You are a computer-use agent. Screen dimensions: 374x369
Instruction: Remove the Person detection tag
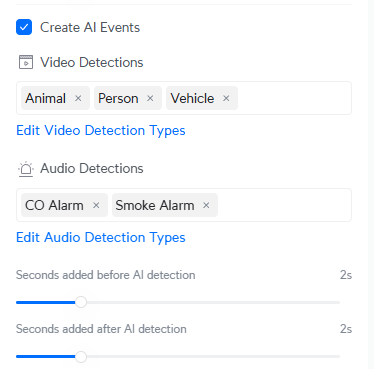point(150,98)
